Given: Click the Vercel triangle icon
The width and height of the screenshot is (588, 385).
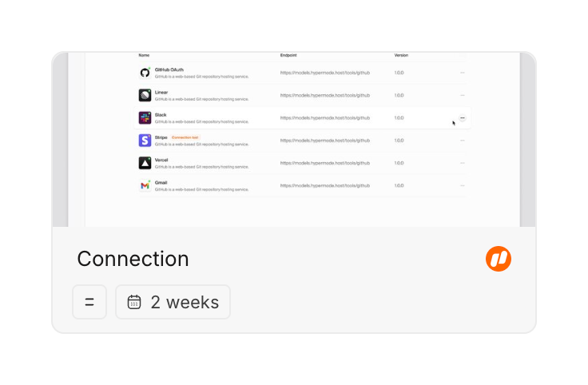Looking at the screenshot, I should 145,163.
